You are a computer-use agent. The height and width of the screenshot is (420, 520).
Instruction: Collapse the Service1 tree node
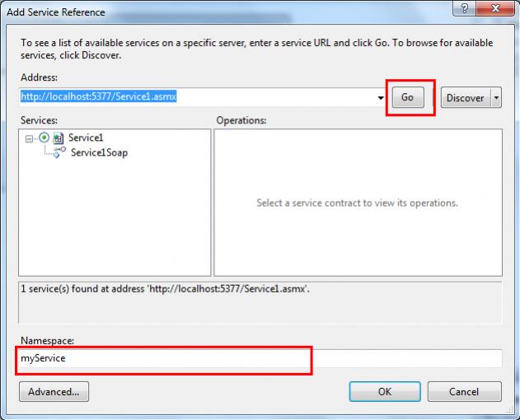(x=30, y=138)
